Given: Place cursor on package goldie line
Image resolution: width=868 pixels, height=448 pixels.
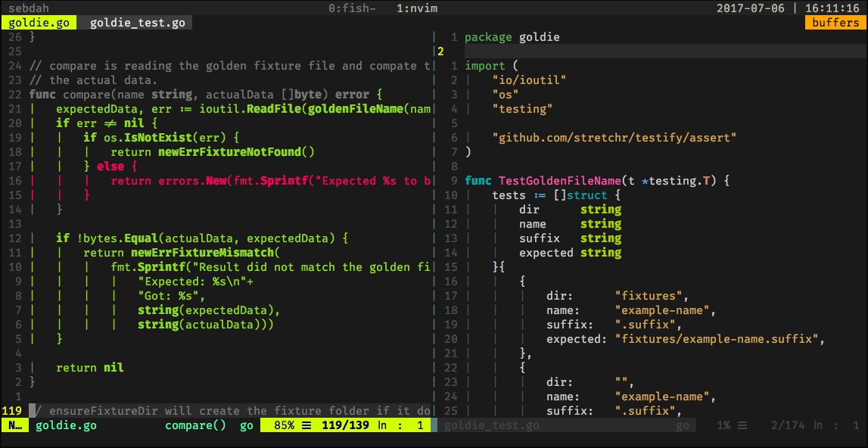Looking at the screenshot, I should click(x=512, y=37).
